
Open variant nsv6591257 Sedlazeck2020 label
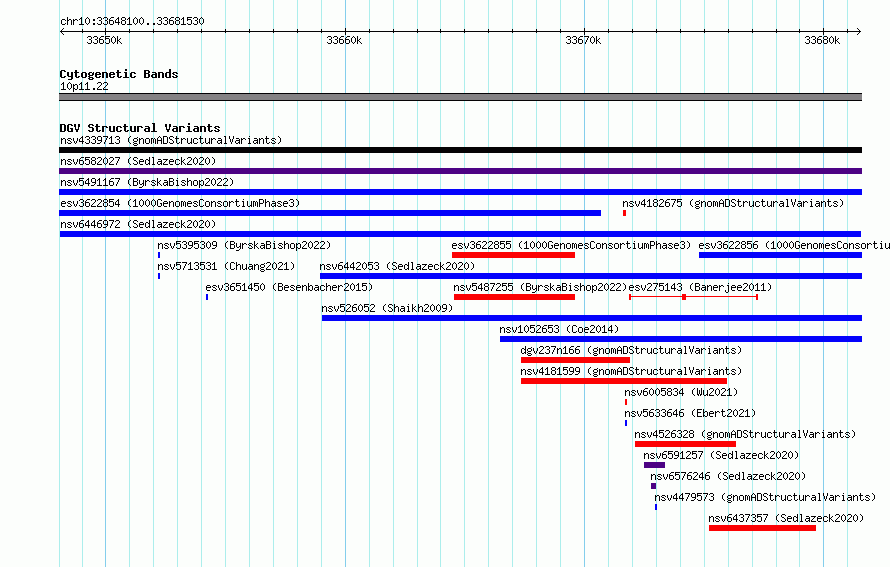pyautogui.click(x=721, y=455)
